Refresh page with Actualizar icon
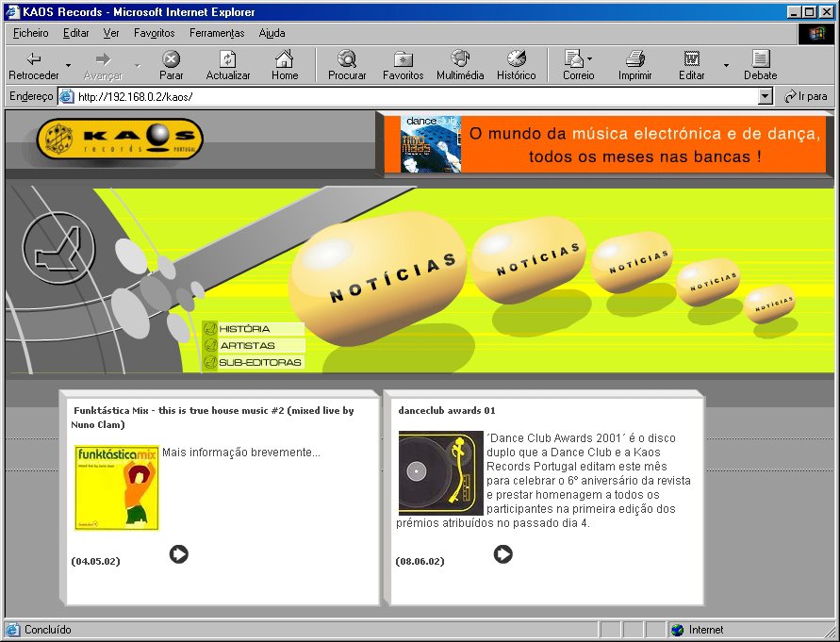This screenshot has width=840, height=642. (228, 58)
